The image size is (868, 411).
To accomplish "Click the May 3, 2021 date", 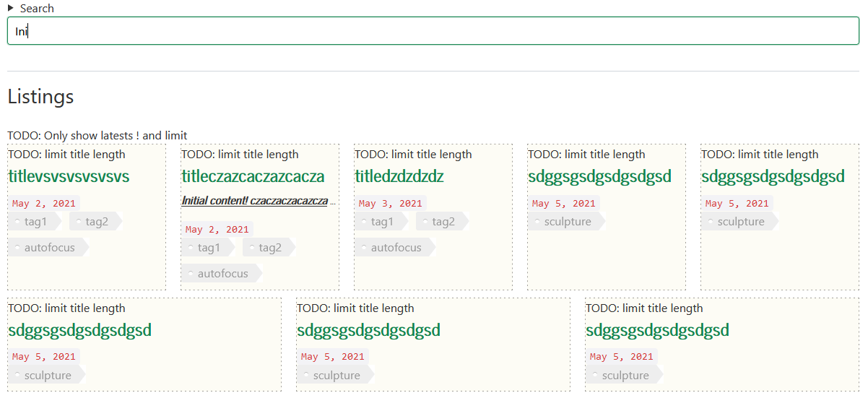I will coord(391,204).
